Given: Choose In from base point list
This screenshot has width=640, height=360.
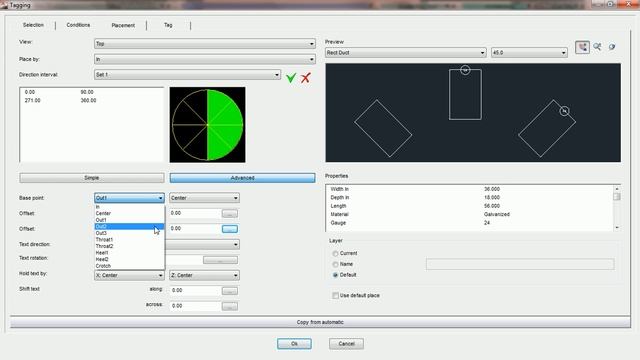Looking at the screenshot, I should point(129,207).
